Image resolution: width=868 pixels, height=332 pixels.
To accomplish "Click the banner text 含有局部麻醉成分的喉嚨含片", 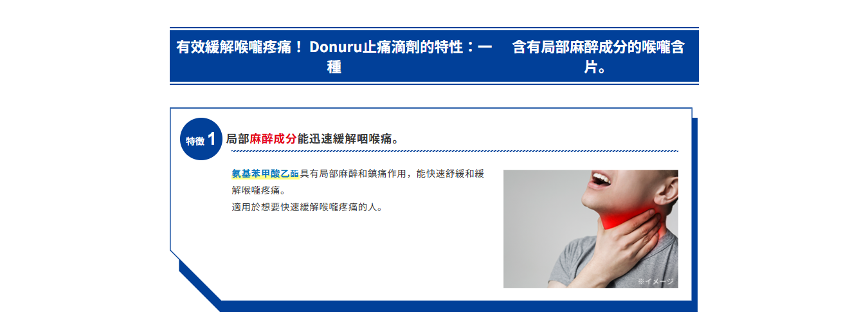I will 598,57.
